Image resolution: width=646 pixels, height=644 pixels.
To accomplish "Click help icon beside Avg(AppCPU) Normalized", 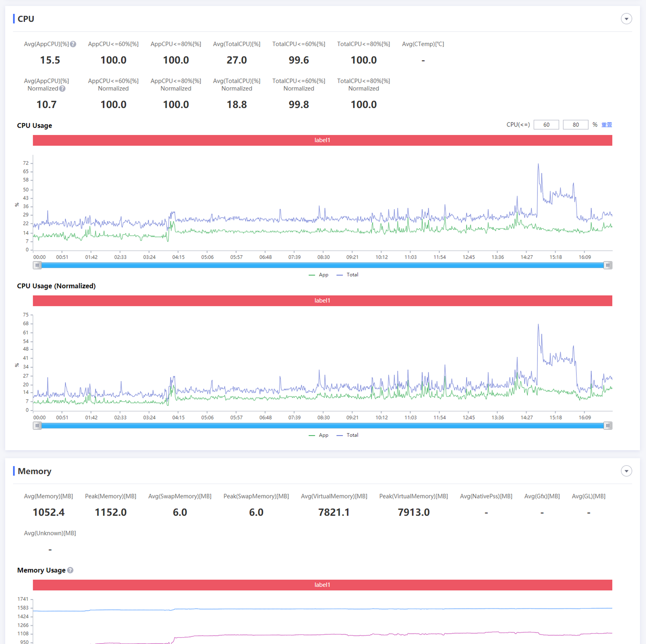I will point(62,88).
